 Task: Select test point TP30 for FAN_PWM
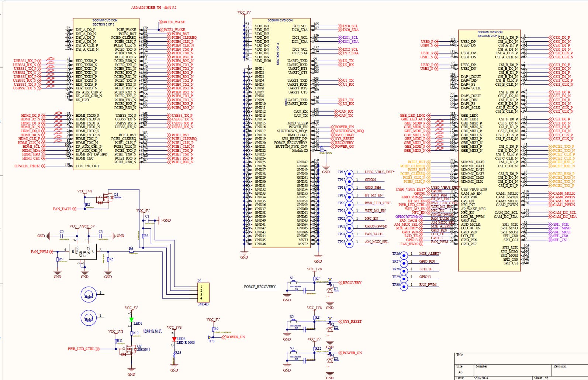point(404,286)
